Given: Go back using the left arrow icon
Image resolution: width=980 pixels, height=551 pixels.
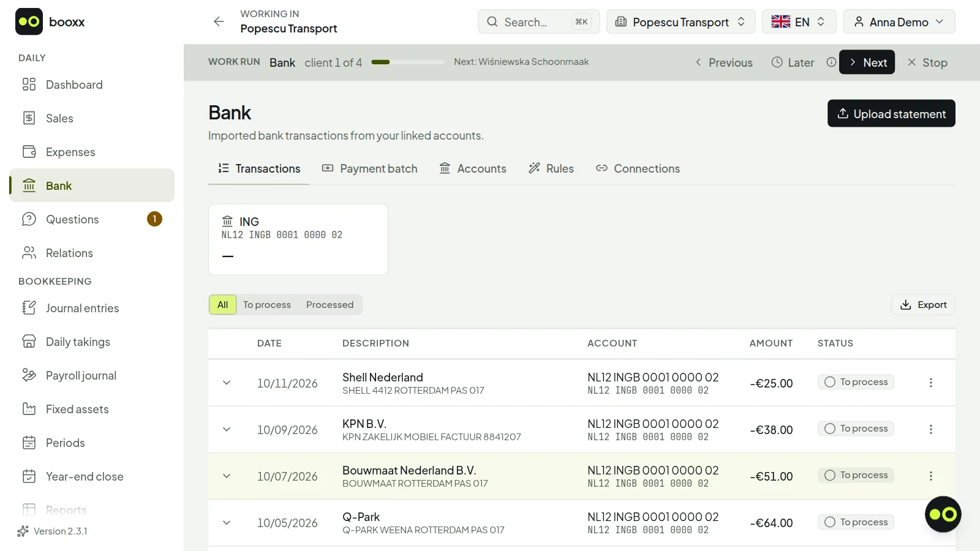Looking at the screenshot, I should coord(219,21).
